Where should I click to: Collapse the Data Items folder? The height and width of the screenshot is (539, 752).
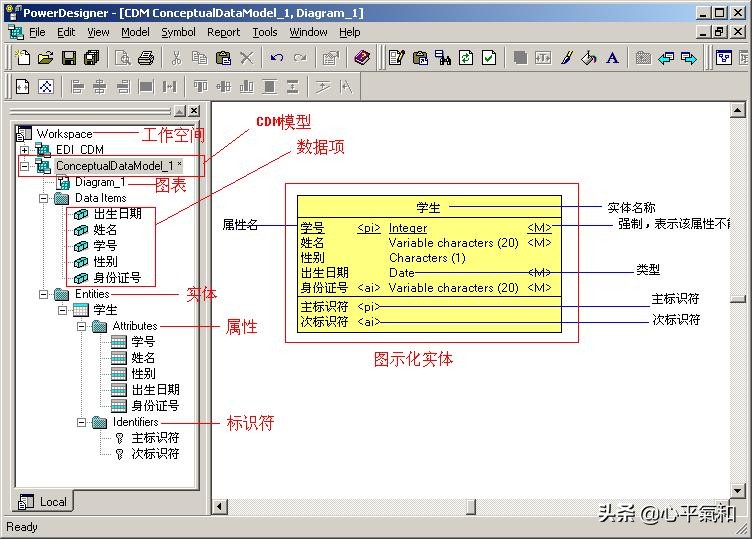point(43,198)
